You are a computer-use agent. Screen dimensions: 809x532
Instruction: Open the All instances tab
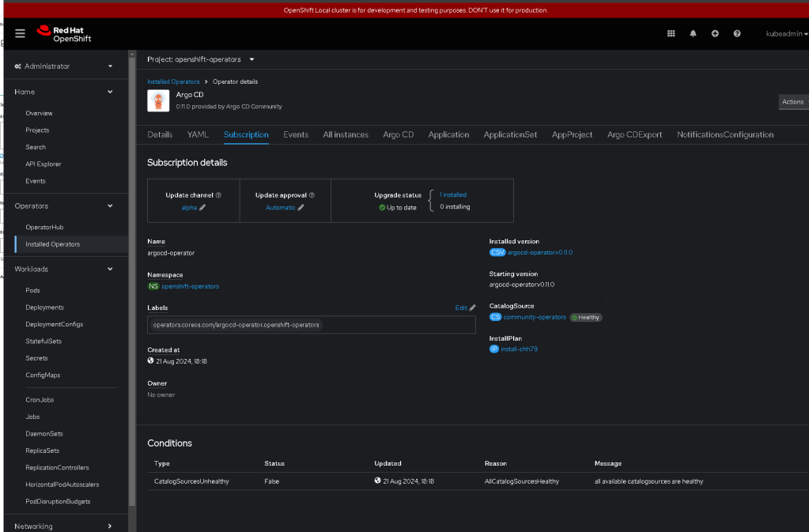[x=346, y=134]
